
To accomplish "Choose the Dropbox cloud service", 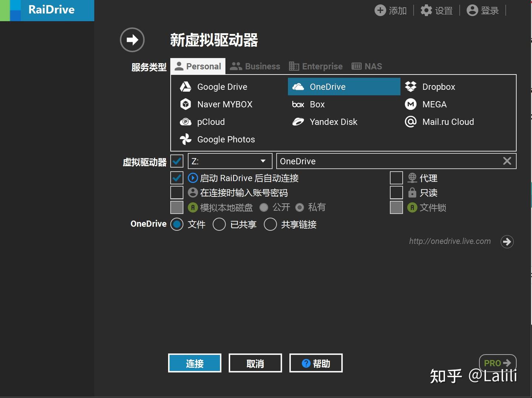I will 439,86.
